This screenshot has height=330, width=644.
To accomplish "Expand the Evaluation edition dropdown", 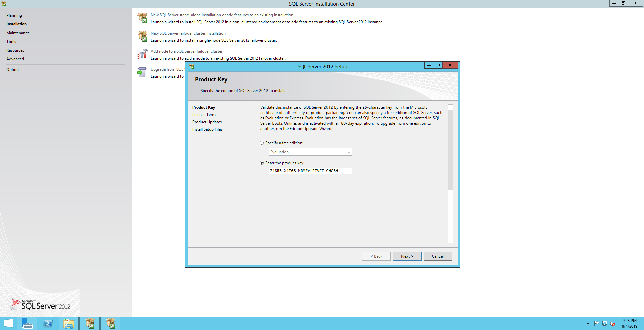I will (x=348, y=152).
